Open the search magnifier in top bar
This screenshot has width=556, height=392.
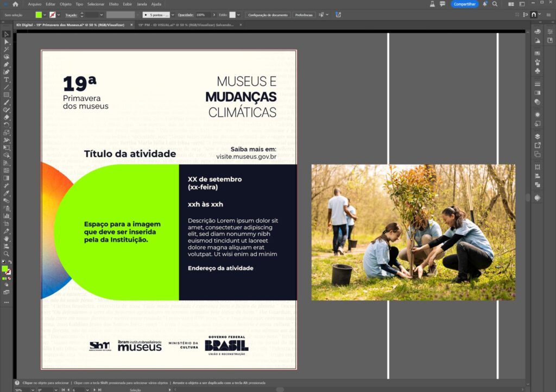pos(495,4)
